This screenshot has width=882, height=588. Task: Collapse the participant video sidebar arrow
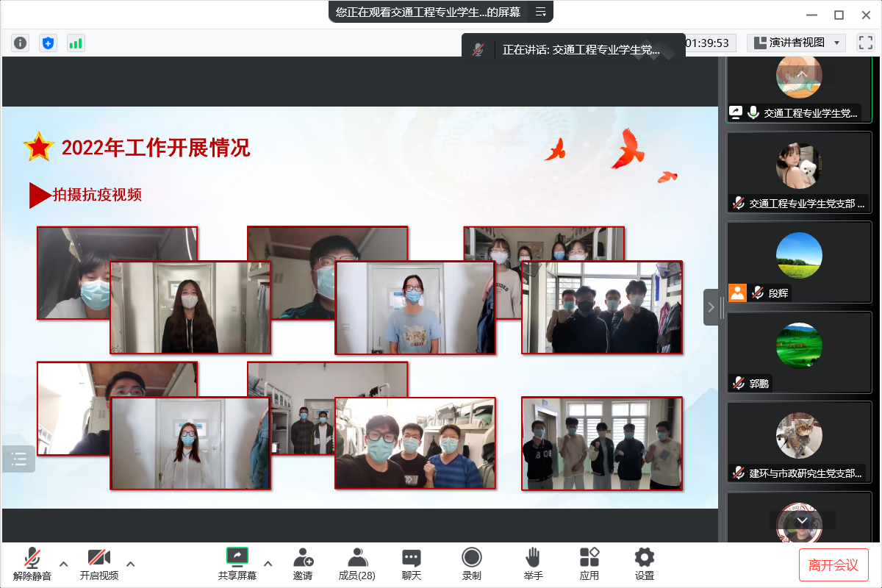point(711,308)
